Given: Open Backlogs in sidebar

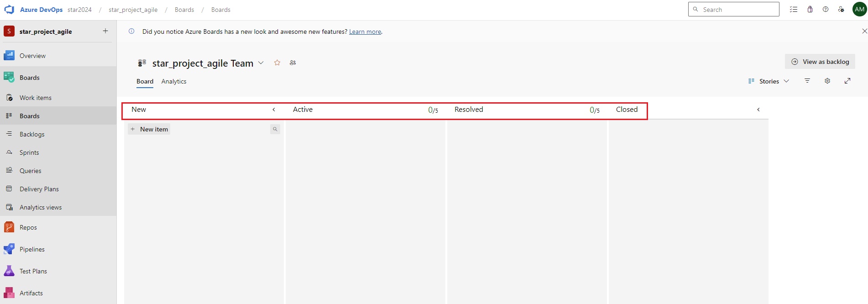Looking at the screenshot, I should (x=58, y=134).
